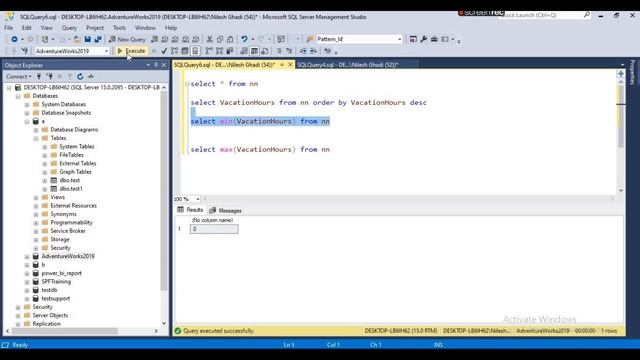
Task: Toggle Results to Grid icon
Action: (x=254, y=51)
